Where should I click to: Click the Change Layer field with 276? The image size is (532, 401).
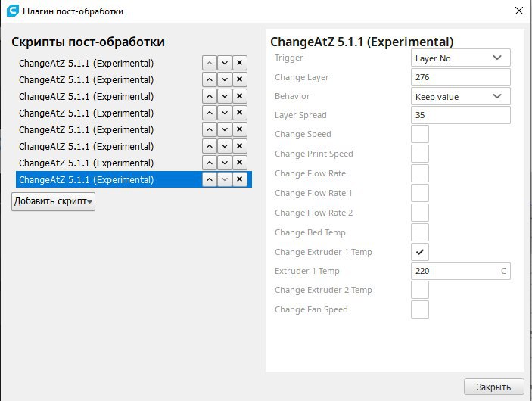[x=460, y=77]
